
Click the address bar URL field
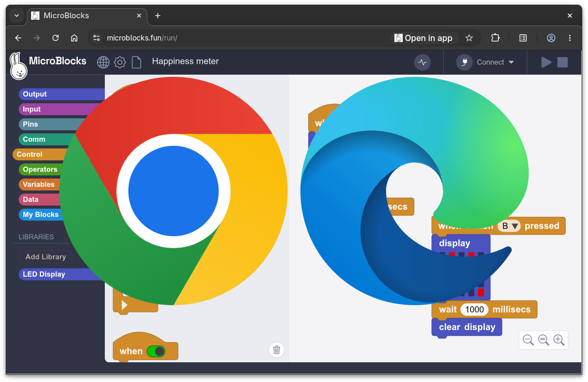coord(248,38)
